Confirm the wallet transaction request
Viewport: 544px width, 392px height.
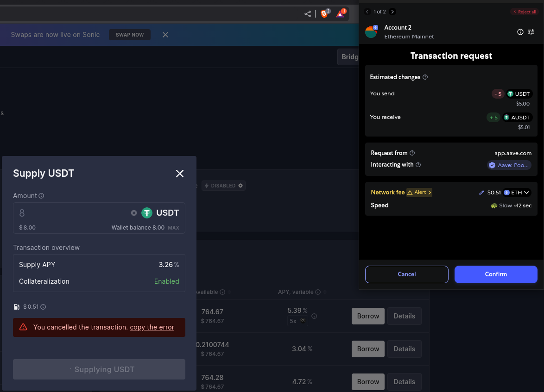point(496,274)
